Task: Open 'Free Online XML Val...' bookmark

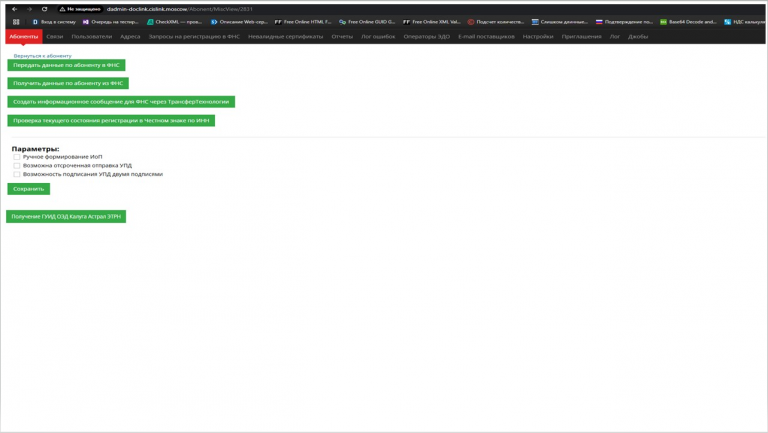Action: (x=432, y=22)
